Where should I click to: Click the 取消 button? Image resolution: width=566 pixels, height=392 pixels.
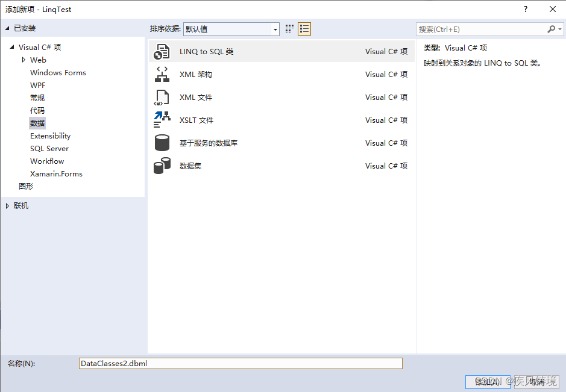click(x=536, y=382)
